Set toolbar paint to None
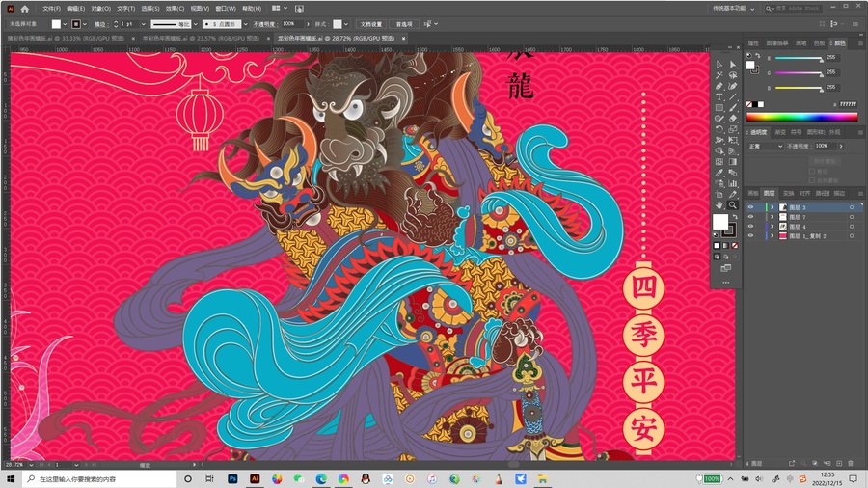Screen dimensions: 868x488 [735, 246]
